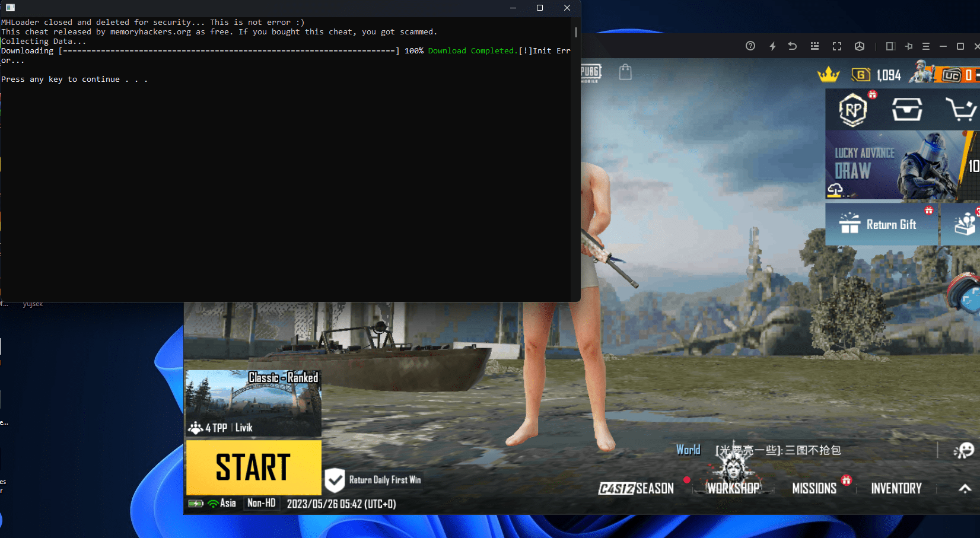Click the console window system menu icon

10,8
